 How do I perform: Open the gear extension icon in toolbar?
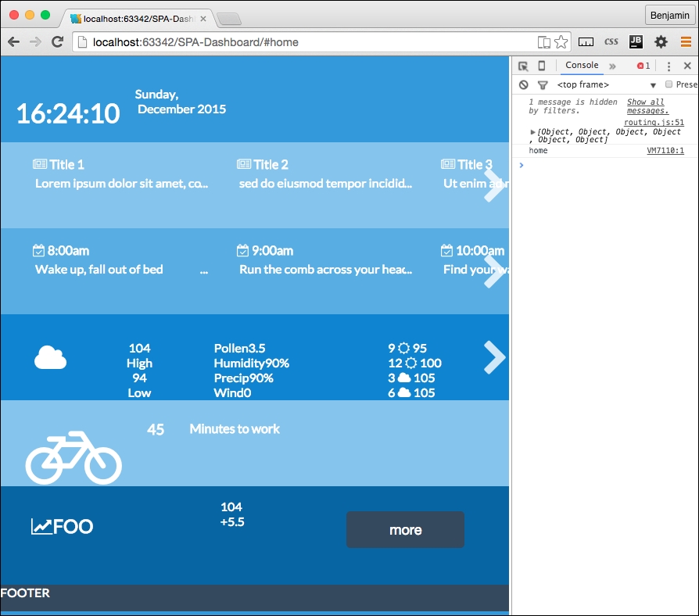[x=661, y=42]
